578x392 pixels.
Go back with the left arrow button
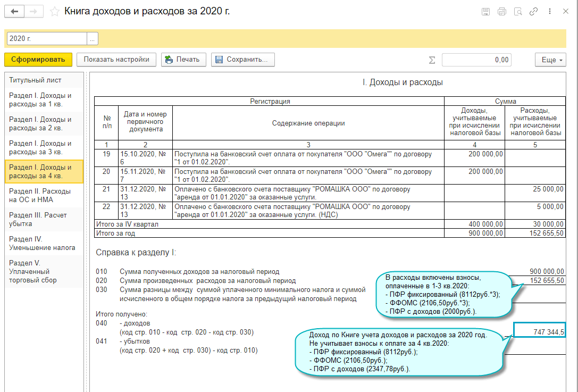[14, 11]
